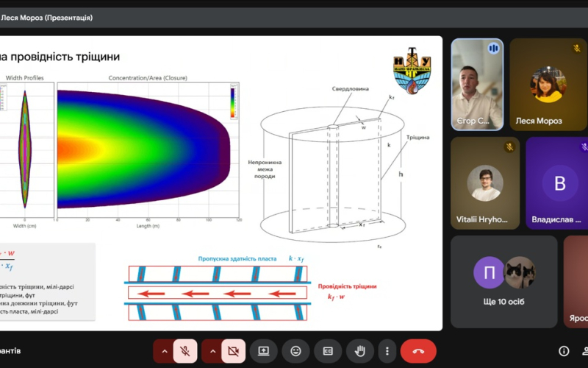Open audio settings chevron next to microphone

[x=164, y=351]
